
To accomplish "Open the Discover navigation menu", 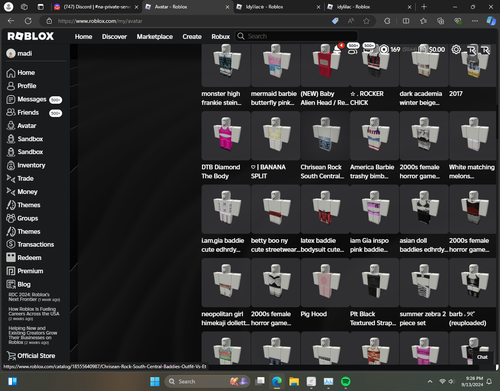I will (x=114, y=37).
